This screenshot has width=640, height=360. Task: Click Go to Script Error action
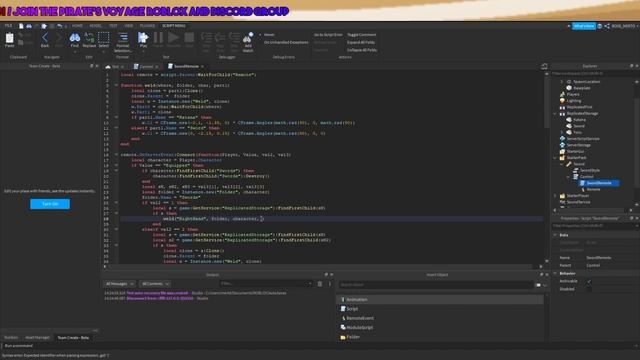pyautogui.click(x=328, y=35)
